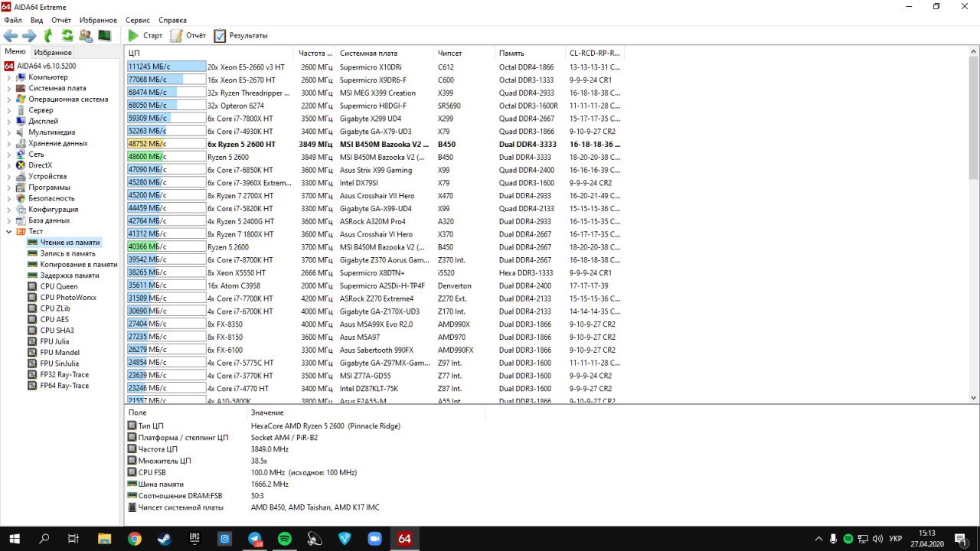Open Telegram from the taskbar
This screenshot has height=551, width=980.
(x=255, y=539)
